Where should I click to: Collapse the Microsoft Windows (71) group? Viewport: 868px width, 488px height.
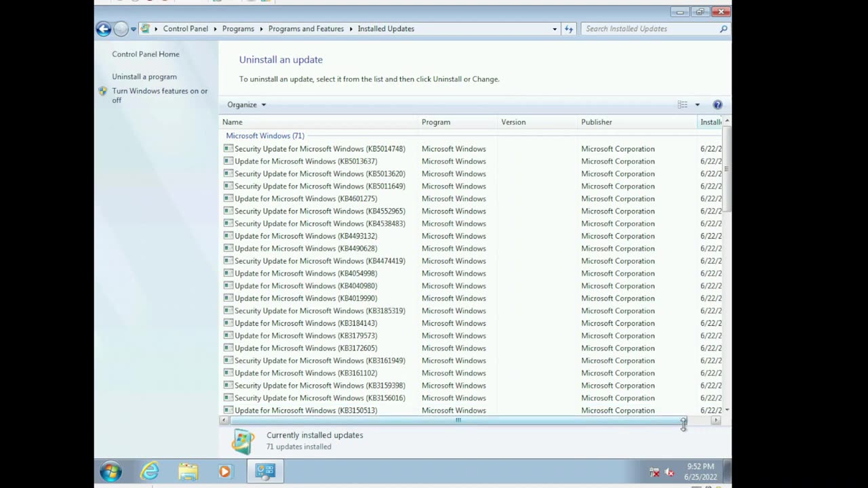pyautogui.click(x=265, y=136)
